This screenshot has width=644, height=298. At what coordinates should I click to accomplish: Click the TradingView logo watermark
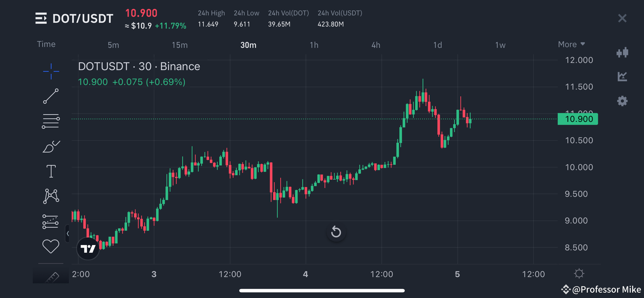(88, 248)
